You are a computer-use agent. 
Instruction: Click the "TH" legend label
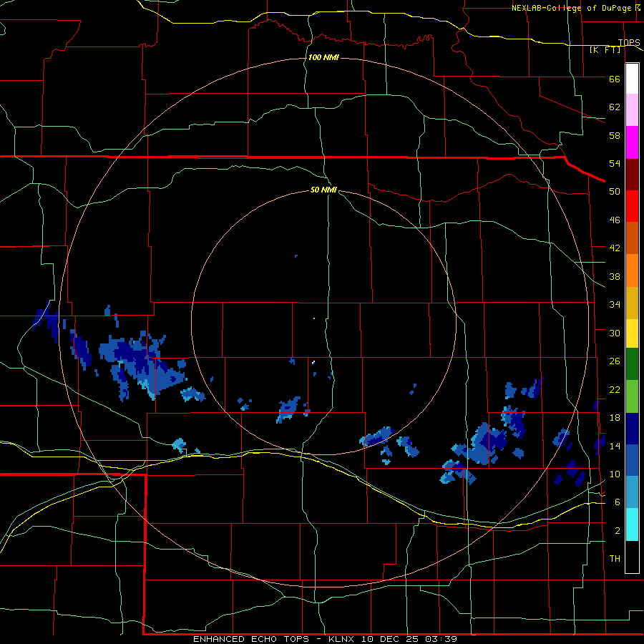pos(615,559)
